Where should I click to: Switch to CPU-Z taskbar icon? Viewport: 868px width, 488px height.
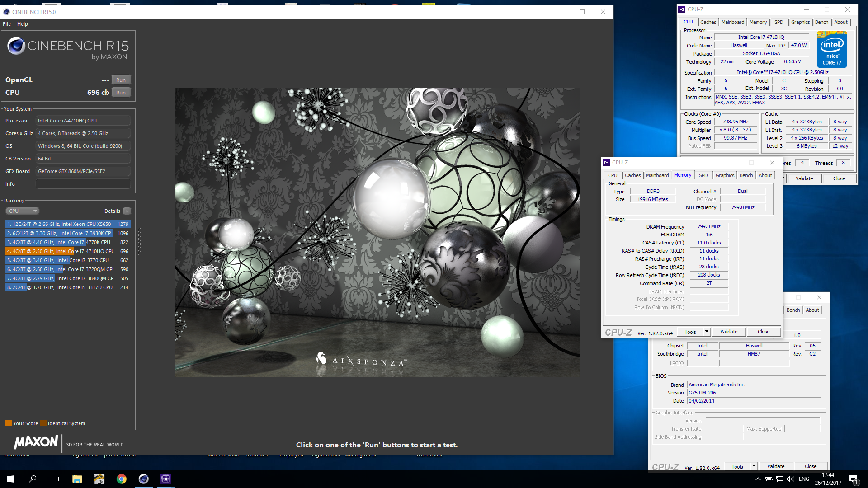pos(165,479)
